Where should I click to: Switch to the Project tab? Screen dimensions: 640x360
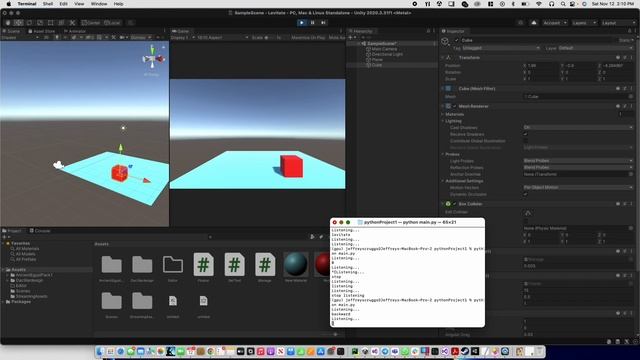(x=12, y=231)
